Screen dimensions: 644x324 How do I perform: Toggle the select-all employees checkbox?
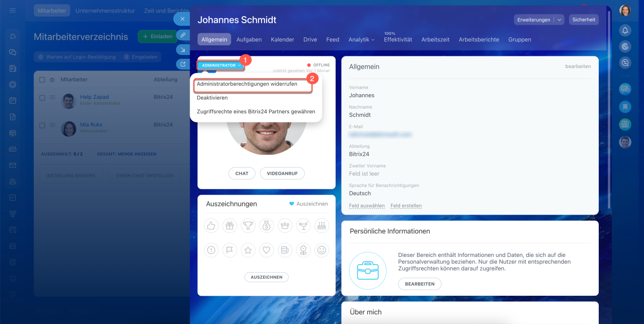click(x=42, y=80)
